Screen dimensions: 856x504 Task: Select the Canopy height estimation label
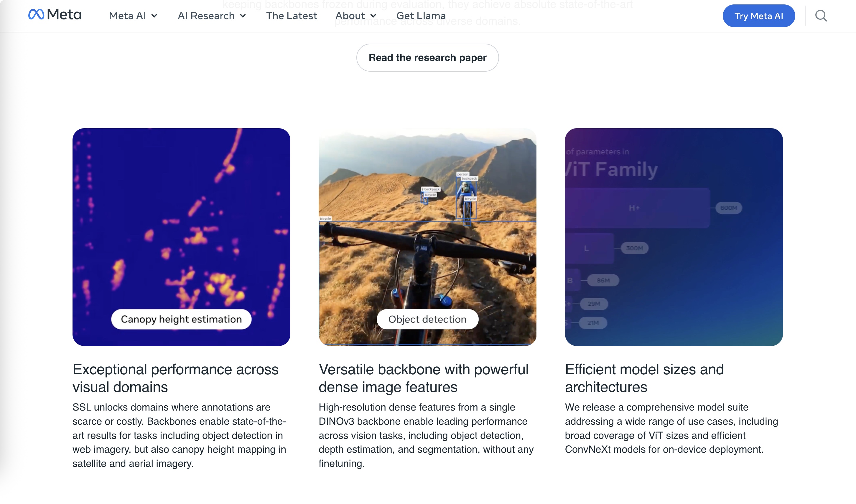tap(181, 319)
